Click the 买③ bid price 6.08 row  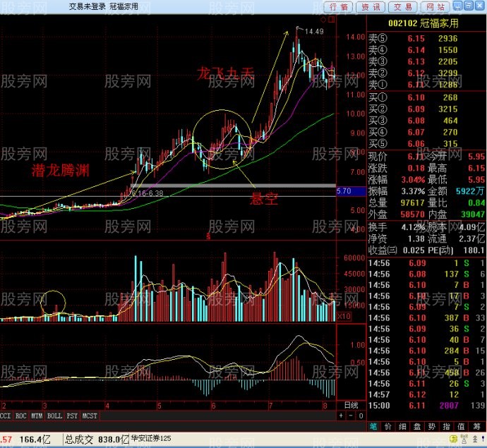point(427,121)
